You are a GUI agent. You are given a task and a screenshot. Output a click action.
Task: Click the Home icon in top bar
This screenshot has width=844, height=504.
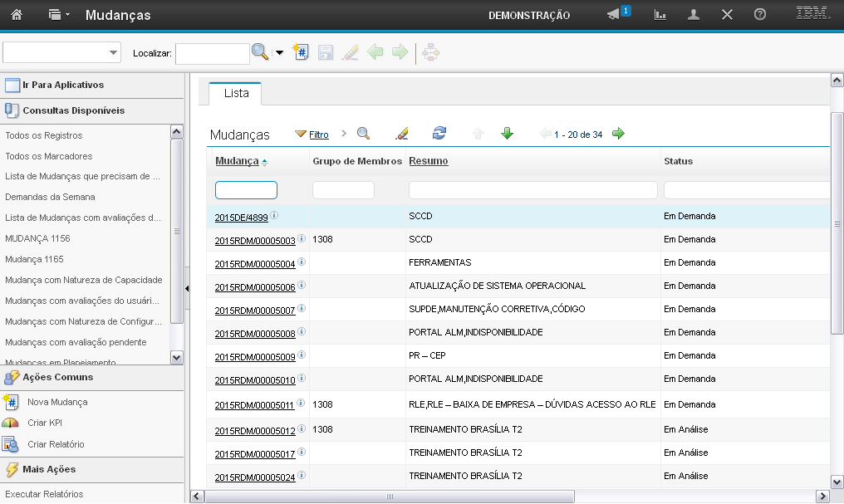click(17, 15)
